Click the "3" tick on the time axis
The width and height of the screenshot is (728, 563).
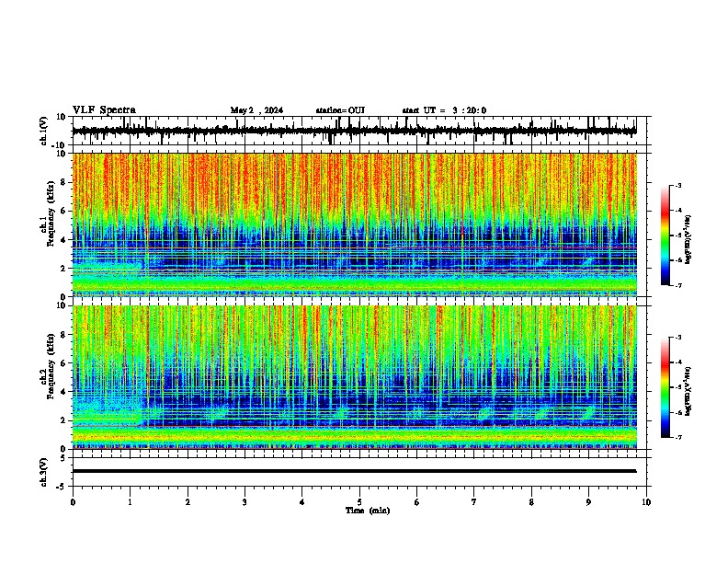[x=245, y=502]
